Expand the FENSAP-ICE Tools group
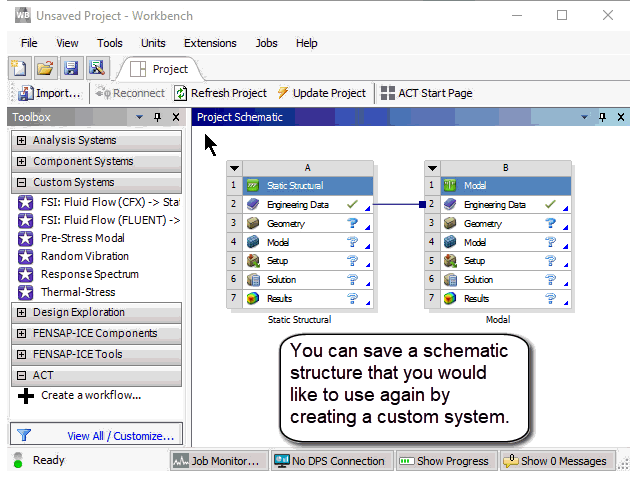Viewport: 640px width, 480px height. tap(21, 354)
